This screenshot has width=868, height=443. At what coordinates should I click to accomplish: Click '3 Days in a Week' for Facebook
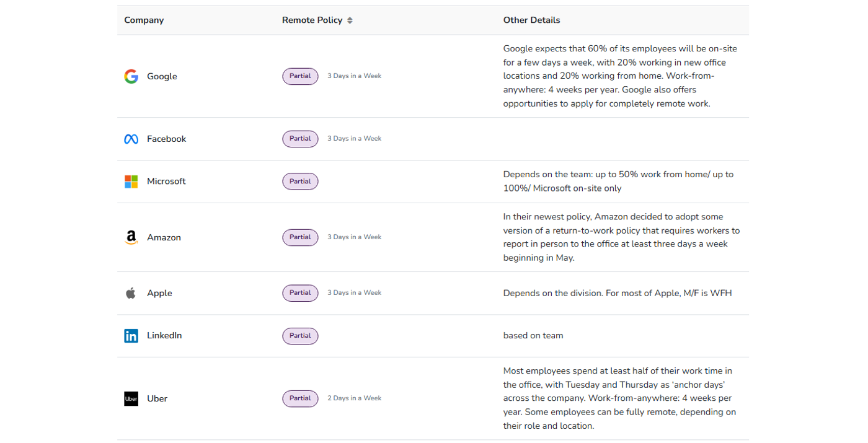[354, 139]
